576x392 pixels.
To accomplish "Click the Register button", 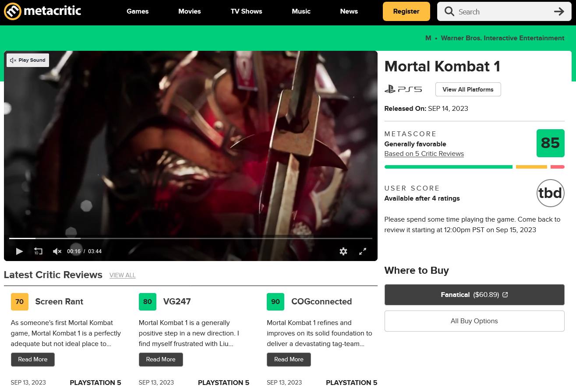I will [406, 11].
